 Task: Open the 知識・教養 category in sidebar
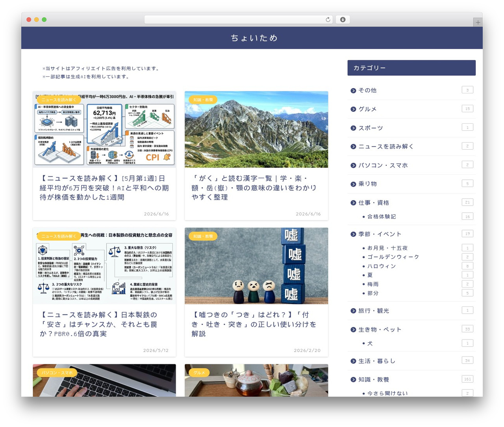pyautogui.click(x=373, y=379)
